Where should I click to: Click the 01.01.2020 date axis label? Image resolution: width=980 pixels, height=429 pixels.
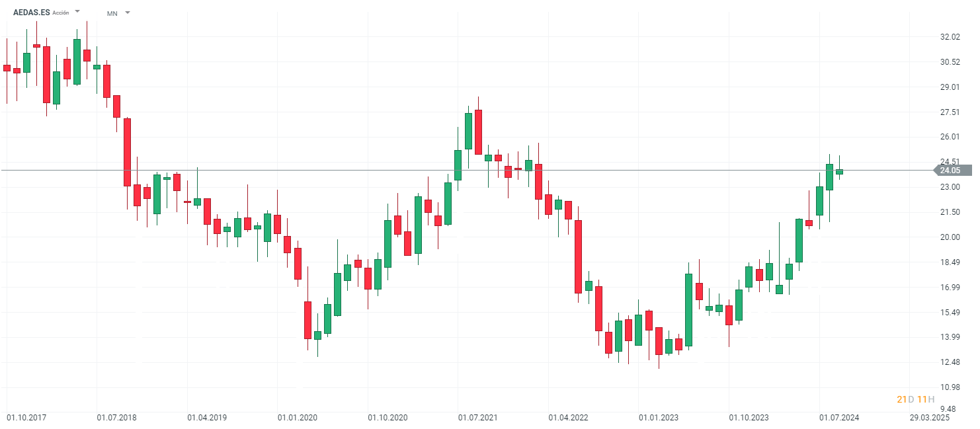point(298,418)
